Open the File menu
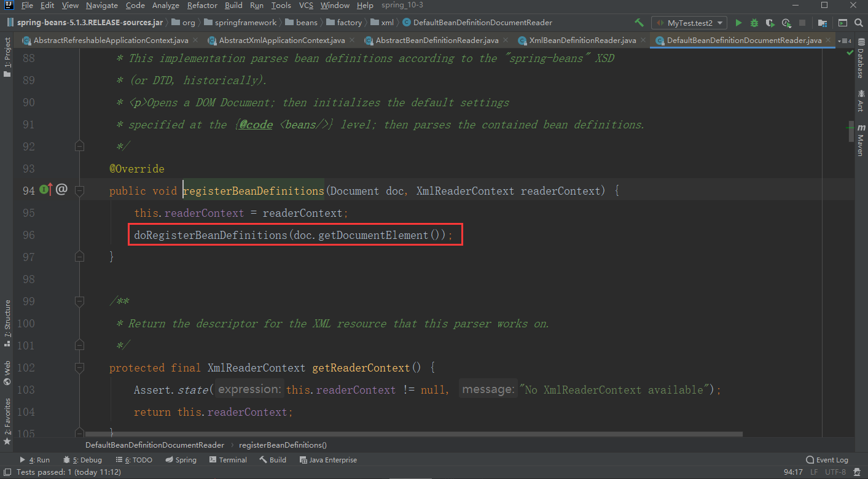 click(x=27, y=6)
